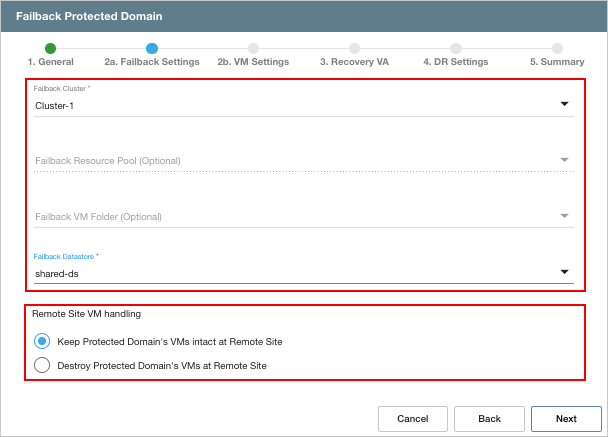Viewport: 608px width, 437px height.
Task: Select Destroy Protected Domain's VMs radio button
Action: [x=42, y=365]
